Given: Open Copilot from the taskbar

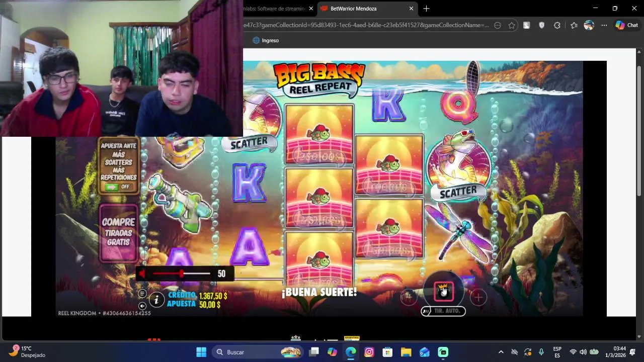Looking at the screenshot, I should pyautogui.click(x=332, y=352).
